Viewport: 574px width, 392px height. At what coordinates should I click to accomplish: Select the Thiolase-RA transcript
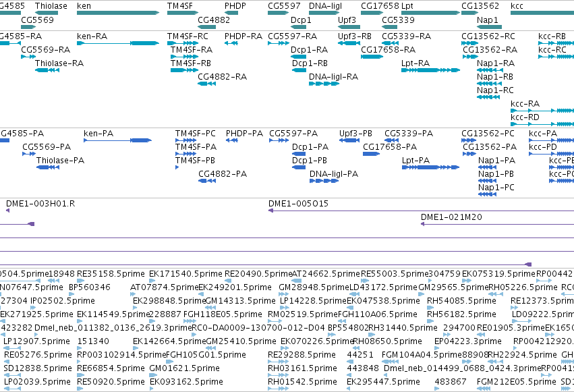click(47, 70)
